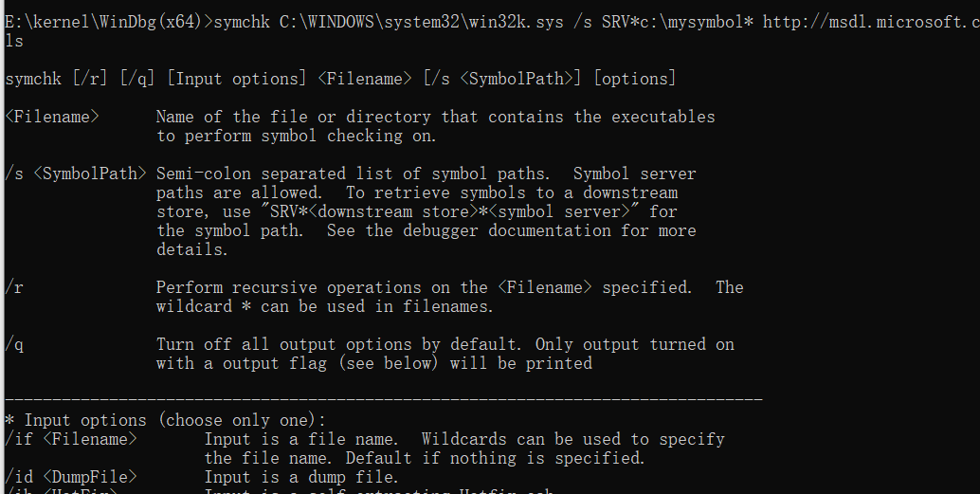
Task: Click the wrapped 'ls' text on line two
Action: point(14,41)
